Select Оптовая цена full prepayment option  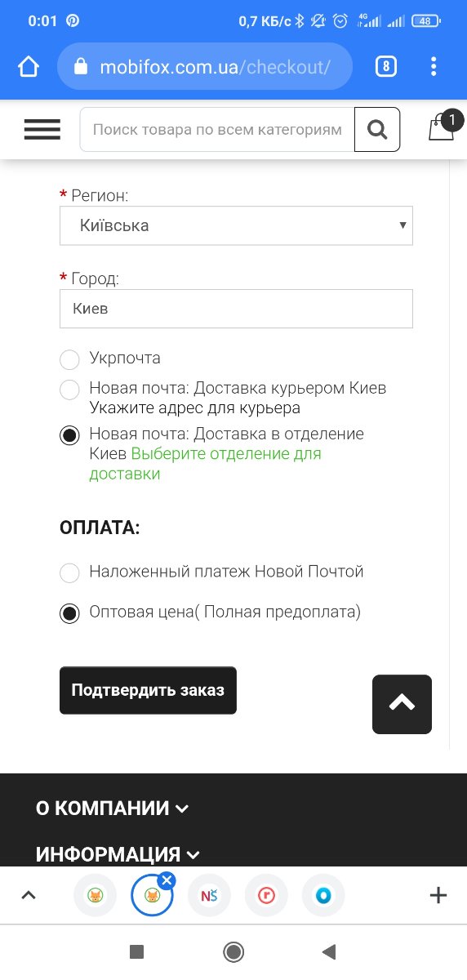(70, 612)
